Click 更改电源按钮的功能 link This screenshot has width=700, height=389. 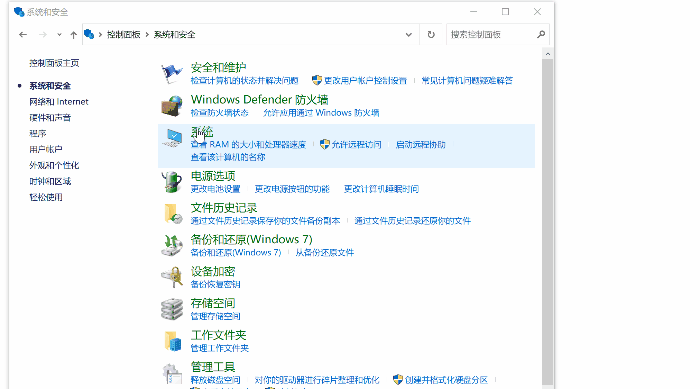coord(292,189)
